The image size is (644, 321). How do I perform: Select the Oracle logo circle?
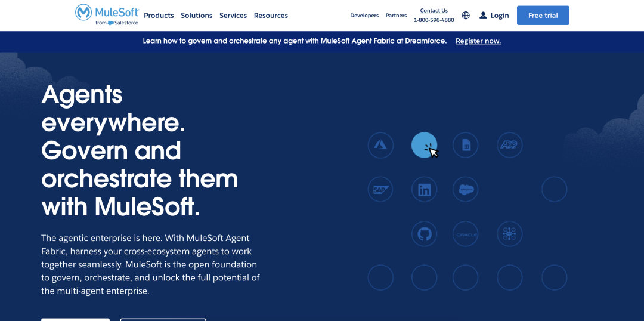(465, 234)
